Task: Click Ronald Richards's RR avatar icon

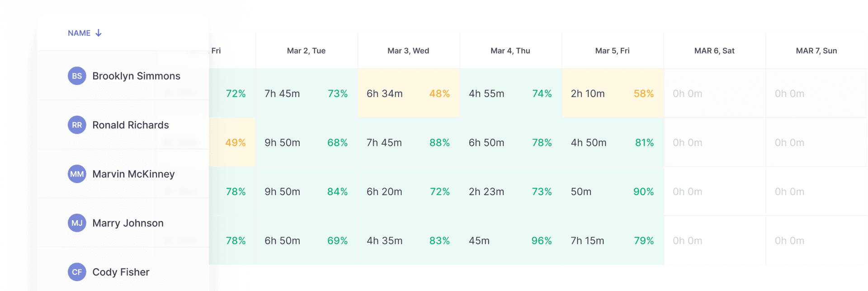Action: click(x=77, y=125)
